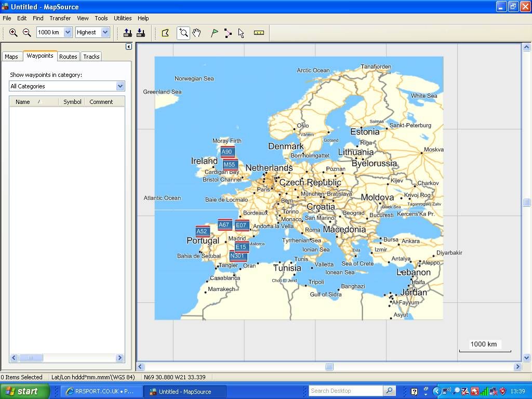Open the View menu
The width and height of the screenshot is (532, 399).
coord(83,18)
